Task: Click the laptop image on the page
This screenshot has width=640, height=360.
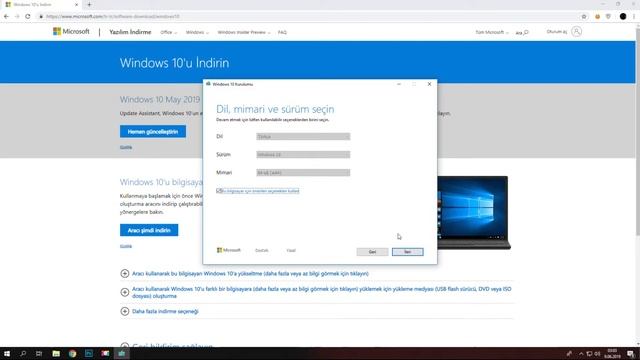Action: [473, 212]
